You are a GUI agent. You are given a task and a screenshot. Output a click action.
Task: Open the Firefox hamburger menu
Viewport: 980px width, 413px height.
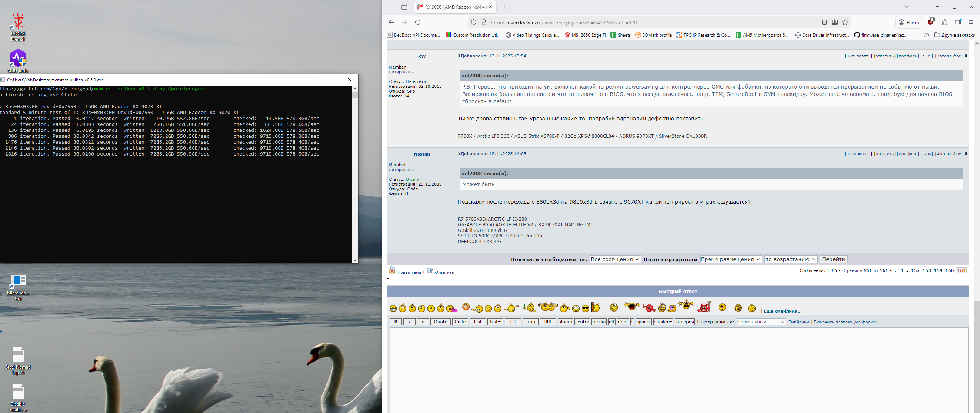point(971,23)
